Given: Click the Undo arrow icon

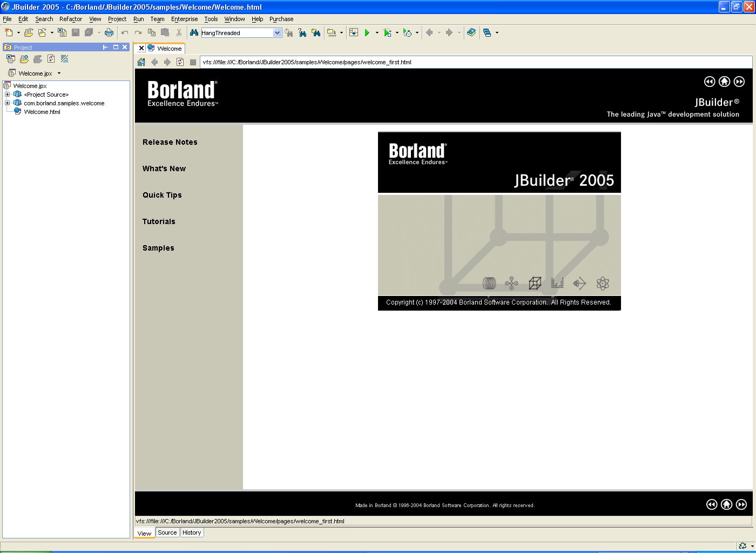Looking at the screenshot, I should [x=125, y=32].
